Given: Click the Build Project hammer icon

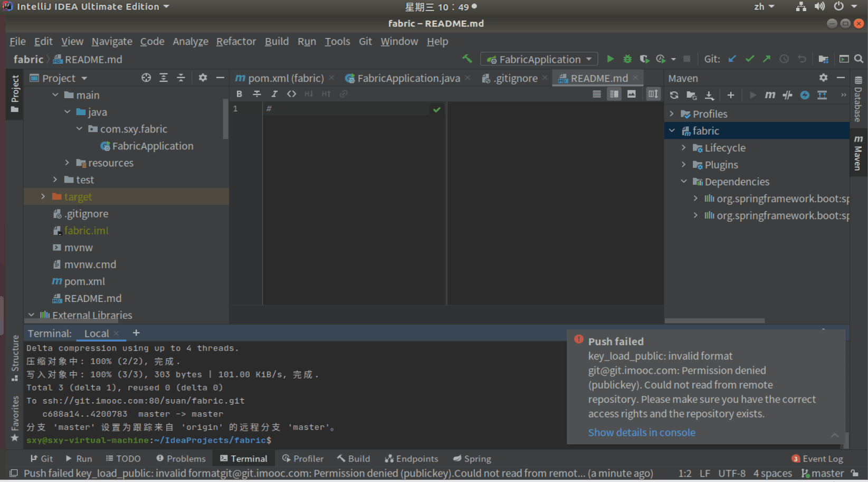Looking at the screenshot, I should [x=467, y=59].
